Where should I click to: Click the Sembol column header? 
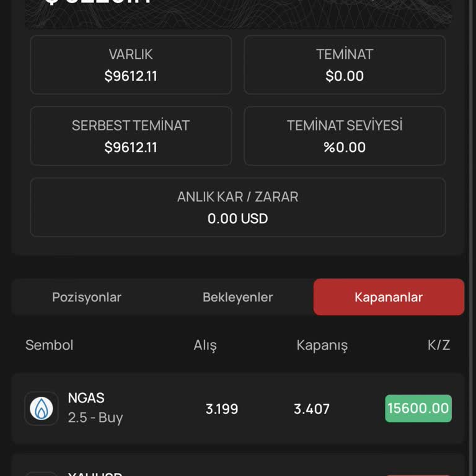[50, 345]
